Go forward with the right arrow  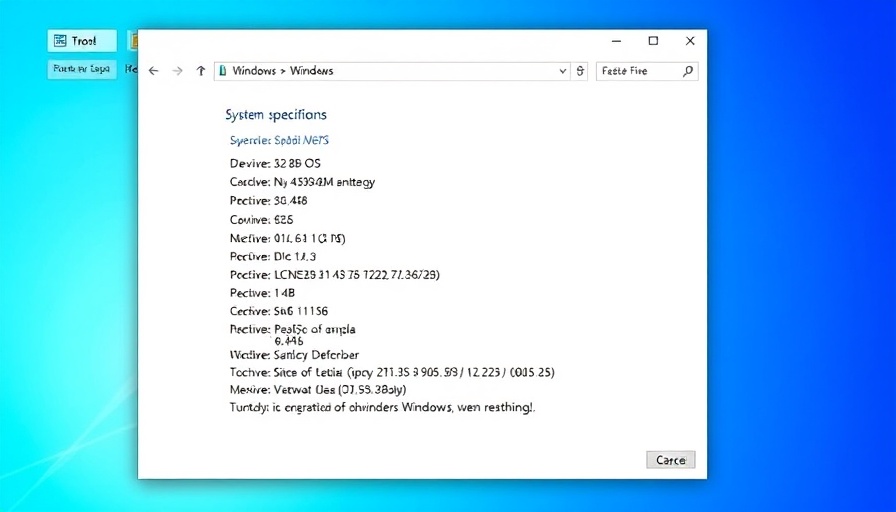178,71
